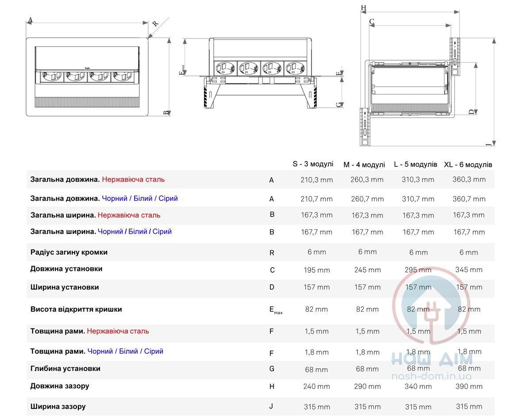The image size is (531, 420).
Task: Click the red Нержавіюча сталь text in the first row
Action: (x=133, y=179)
